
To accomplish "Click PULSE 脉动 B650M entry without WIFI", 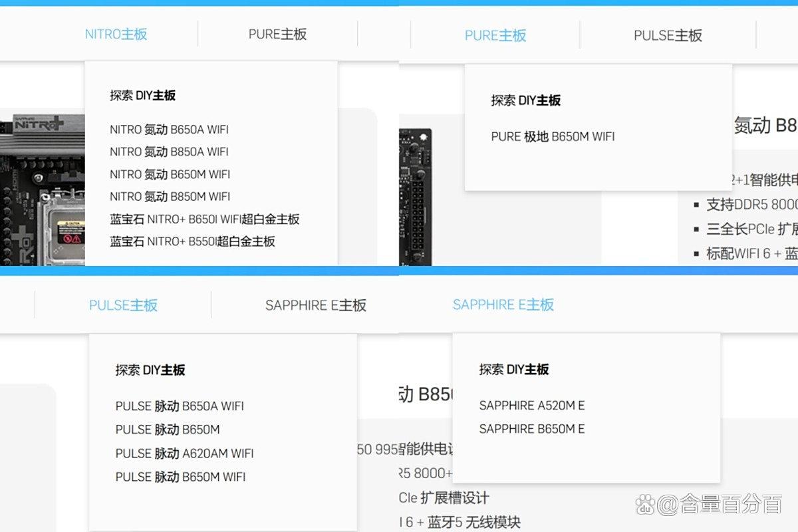I will (167, 430).
